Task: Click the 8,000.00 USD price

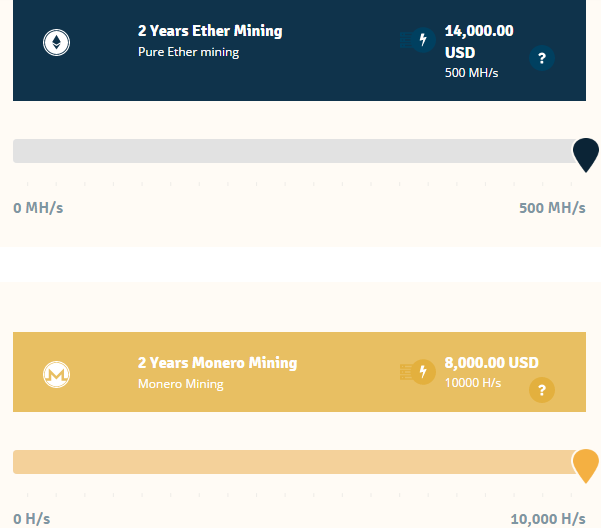Action: (x=492, y=363)
